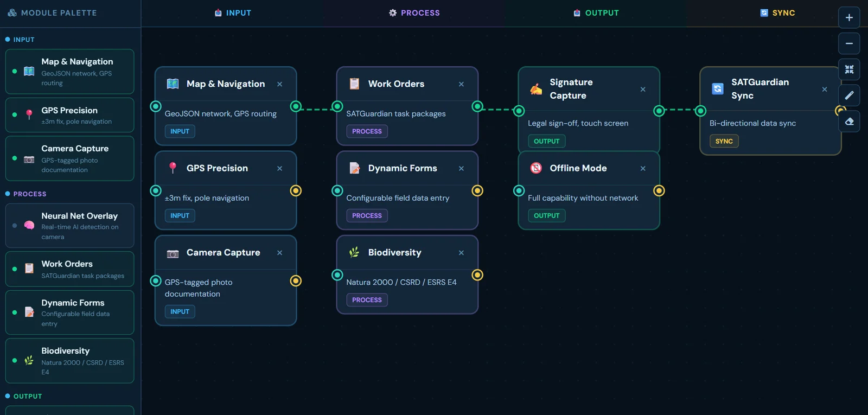Close the Offline Mode node
868x415 pixels.
tap(643, 168)
